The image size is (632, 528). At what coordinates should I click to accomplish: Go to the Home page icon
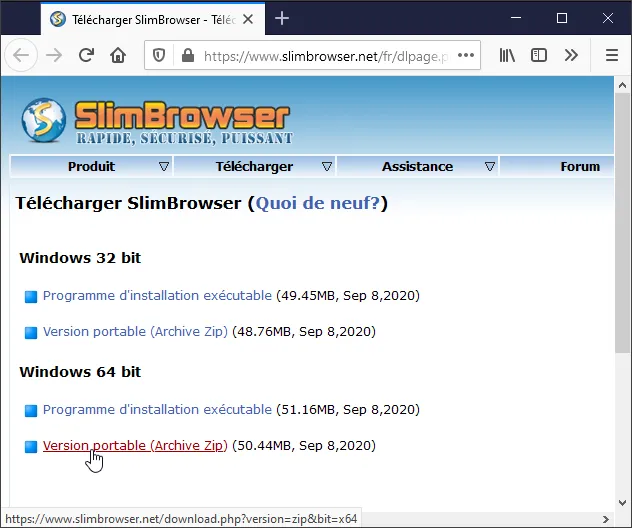click(x=118, y=55)
